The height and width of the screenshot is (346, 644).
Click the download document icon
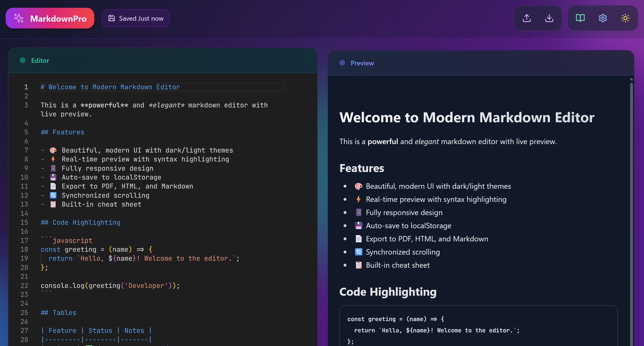click(x=549, y=18)
